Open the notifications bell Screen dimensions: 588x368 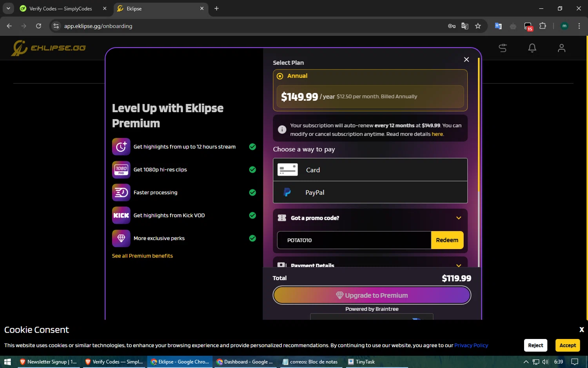(x=532, y=48)
